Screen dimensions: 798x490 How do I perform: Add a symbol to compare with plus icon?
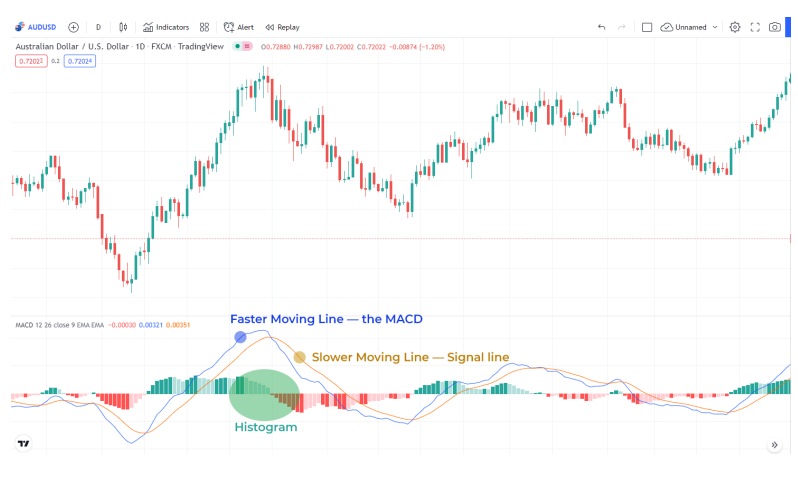pos(73,27)
